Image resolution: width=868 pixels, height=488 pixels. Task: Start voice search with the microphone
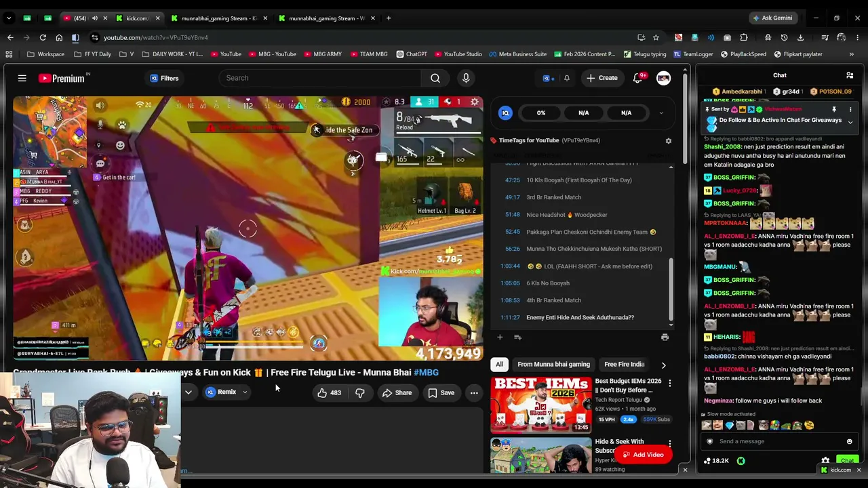click(x=466, y=78)
